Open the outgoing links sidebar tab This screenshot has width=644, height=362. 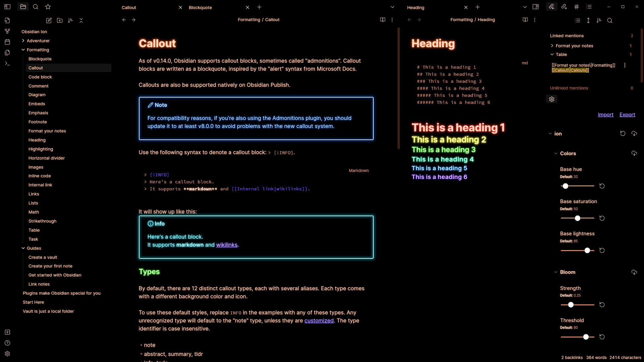pos(564,7)
